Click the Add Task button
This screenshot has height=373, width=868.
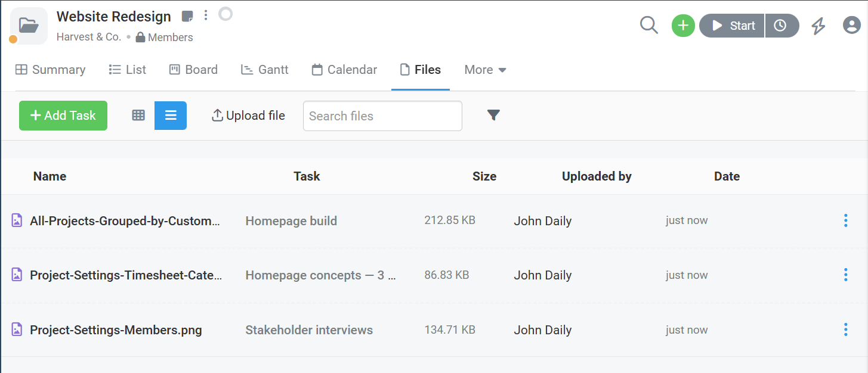(x=63, y=116)
